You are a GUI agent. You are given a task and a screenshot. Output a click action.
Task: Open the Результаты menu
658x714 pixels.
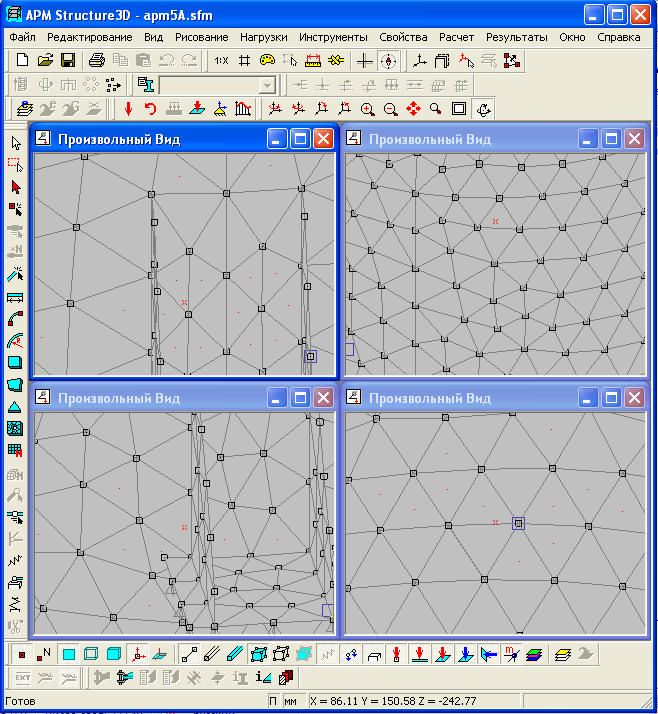point(516,37)
